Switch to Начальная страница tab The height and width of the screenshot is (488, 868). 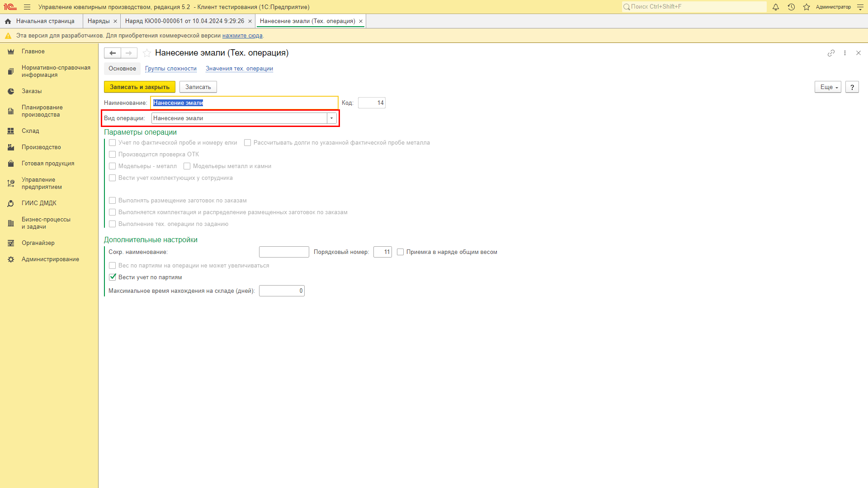41,21
